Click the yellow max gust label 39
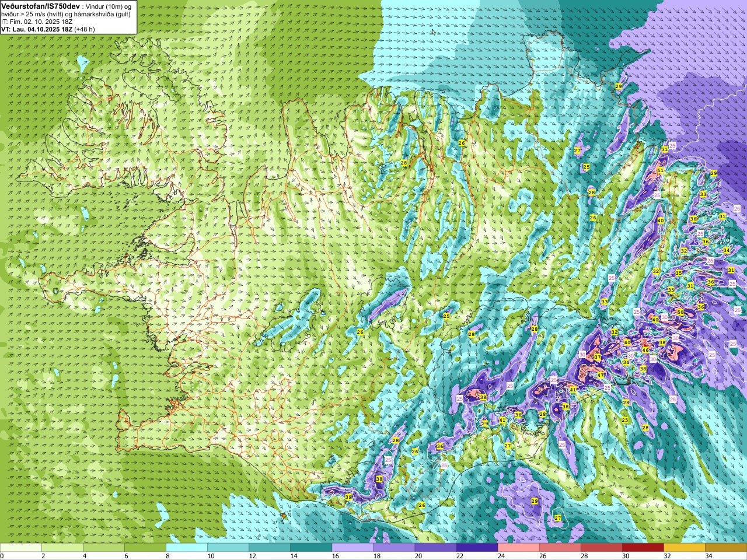Viewport: 747px width, 560px height. coord(348,497)
